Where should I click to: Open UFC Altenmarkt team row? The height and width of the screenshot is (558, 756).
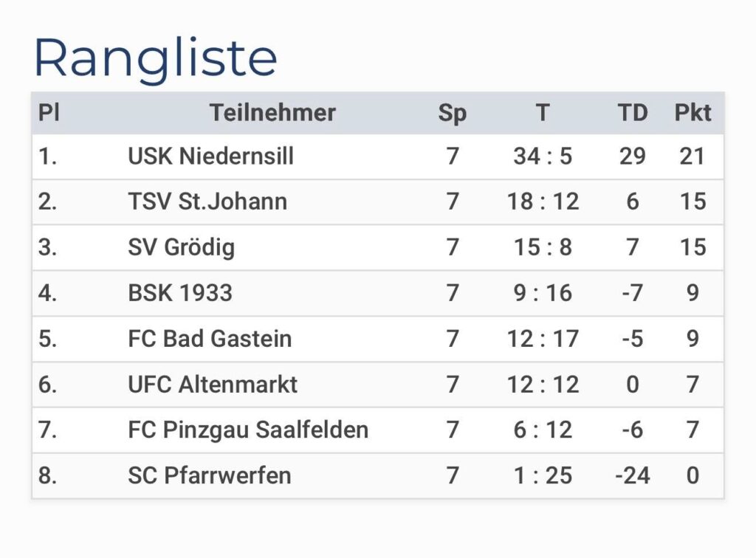213,385
